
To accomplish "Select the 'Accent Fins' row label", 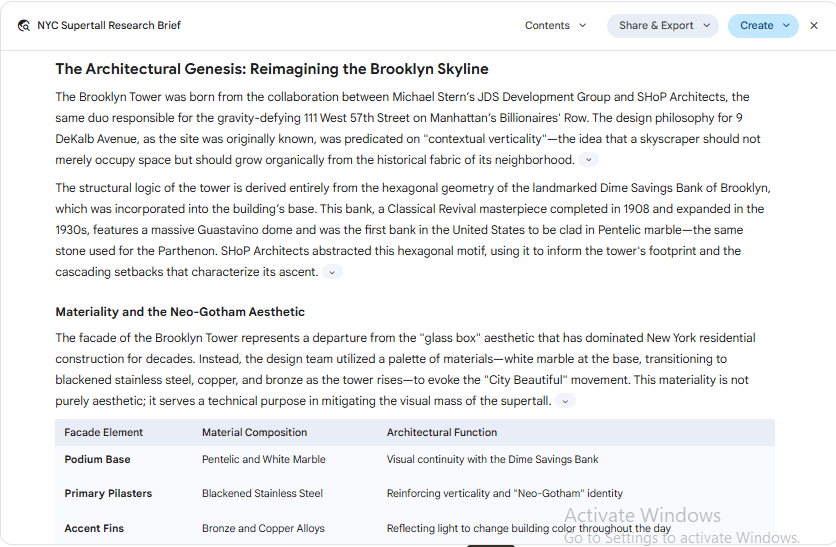I will pyautogui.click(x=94, y=528).
